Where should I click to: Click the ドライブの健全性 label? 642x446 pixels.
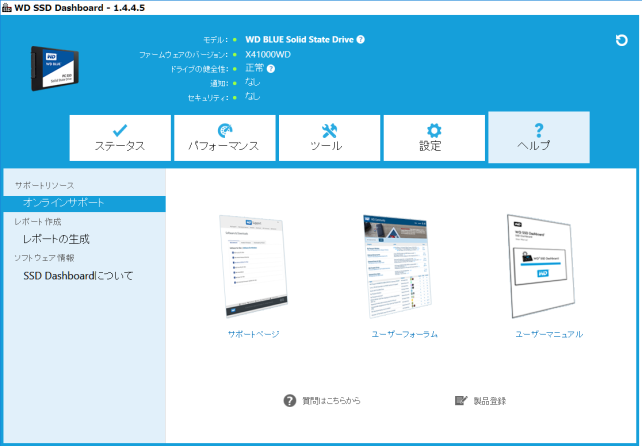pos(199,69)
